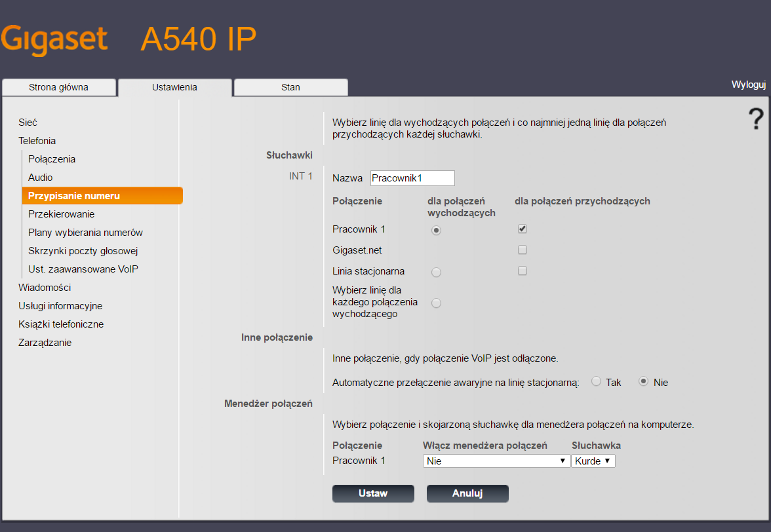This screenshot has width=771, height=532.
Task: Open the Sieć menu section
Action: pyautogui.click(x=28, y=123)
